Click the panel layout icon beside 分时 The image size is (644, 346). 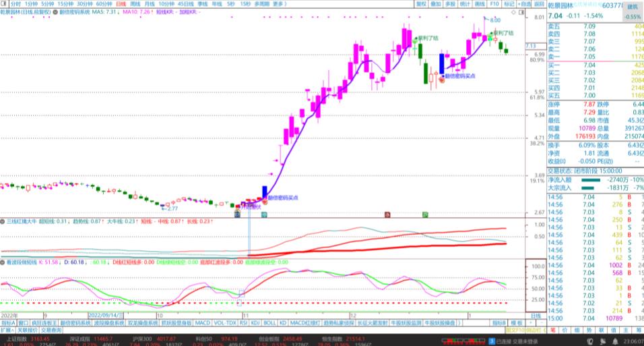[3, 3]
